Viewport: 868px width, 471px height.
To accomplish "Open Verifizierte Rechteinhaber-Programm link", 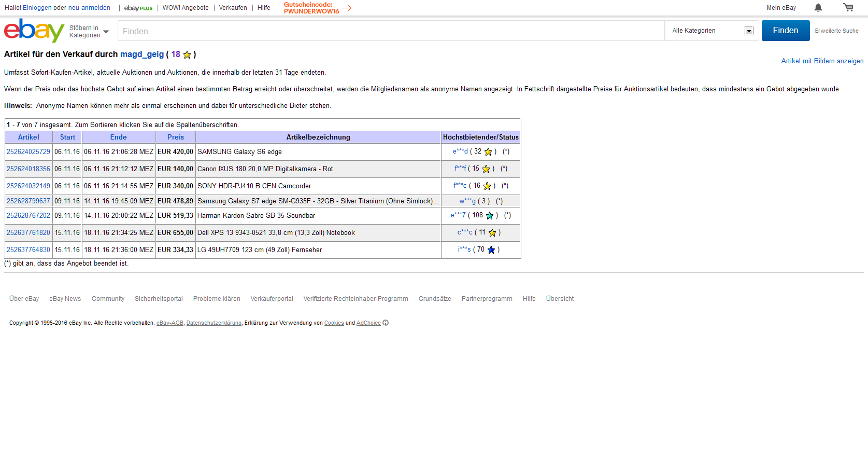I will point(356,299).
